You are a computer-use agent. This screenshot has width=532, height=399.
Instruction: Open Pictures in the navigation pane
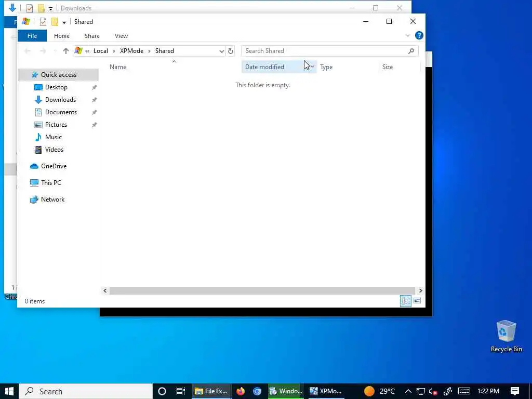tap(56, 125)
